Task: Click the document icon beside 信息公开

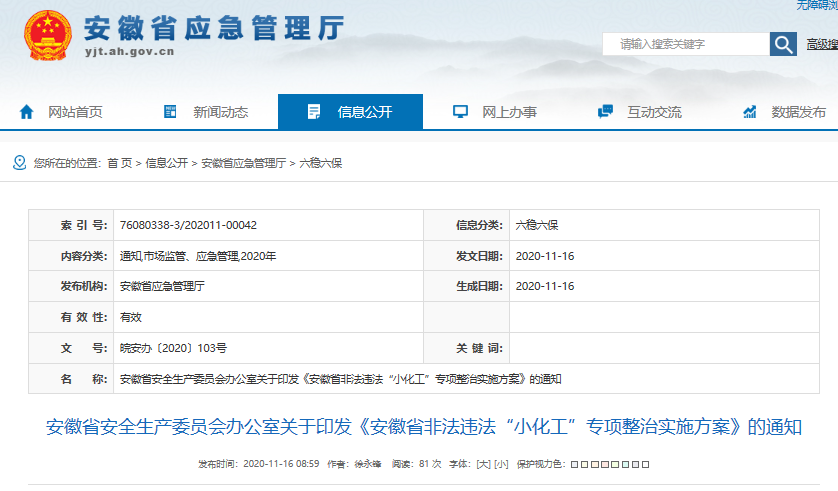Action: [314, 112]
